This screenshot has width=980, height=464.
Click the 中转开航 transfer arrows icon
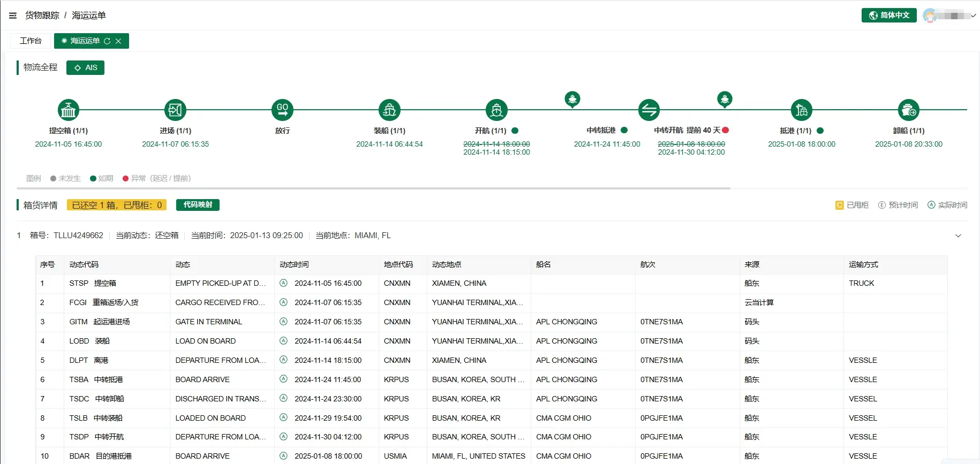(x=649, y=110)
